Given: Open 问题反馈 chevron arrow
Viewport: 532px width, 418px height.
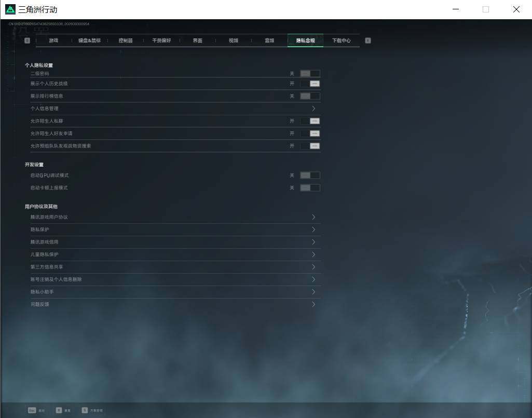Looking at the screenshot, I should [x=313, y=304].
